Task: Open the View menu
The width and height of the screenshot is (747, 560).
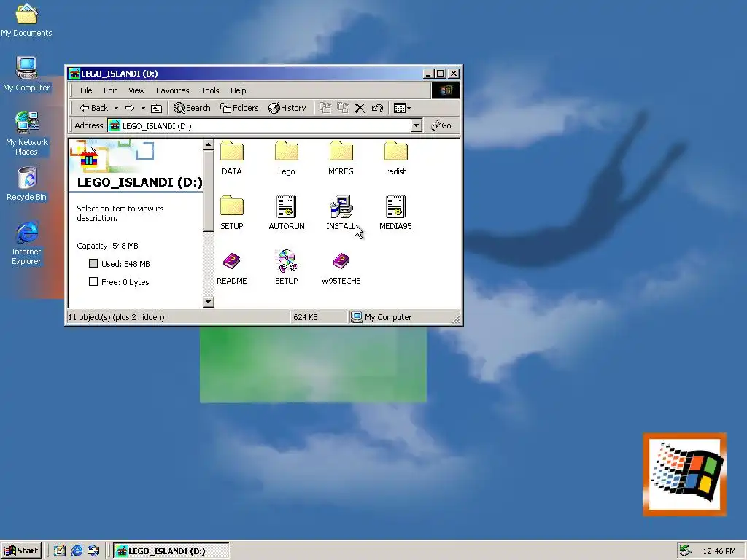Action: click(136, 90)
